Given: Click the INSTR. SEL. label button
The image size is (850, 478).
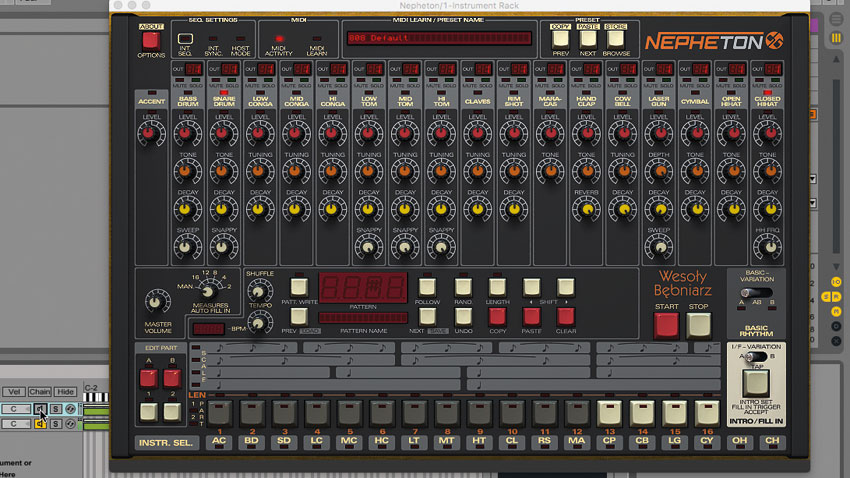Looking at the screenshot, I should click(x=166, y=443).
